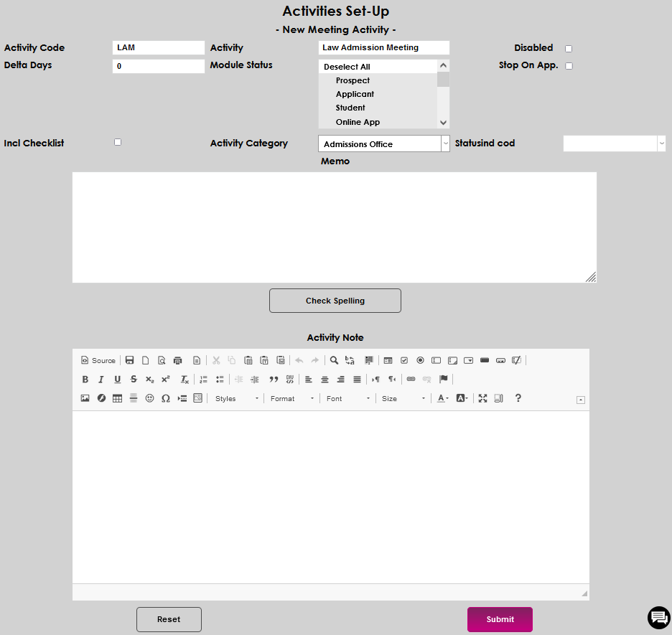Apply superscript formatting
672x635 pixels.
click(166, 380)
